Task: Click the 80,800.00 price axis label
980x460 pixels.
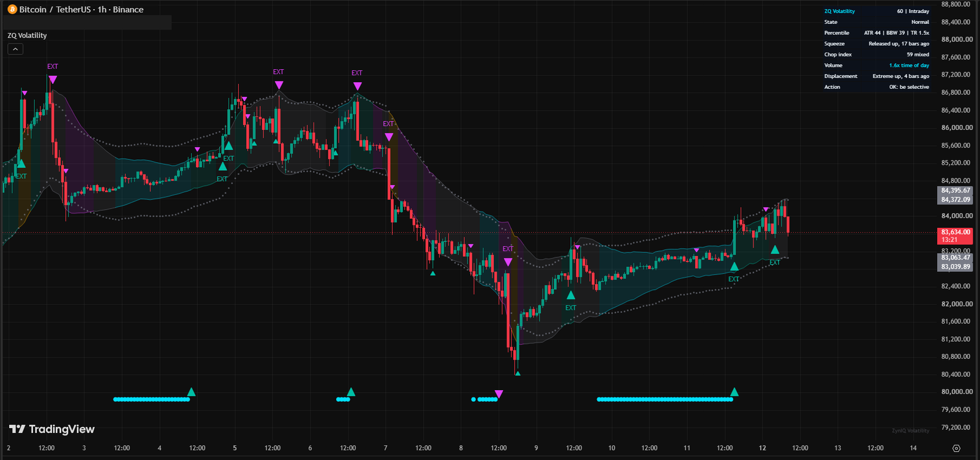Action: [956, 357]
